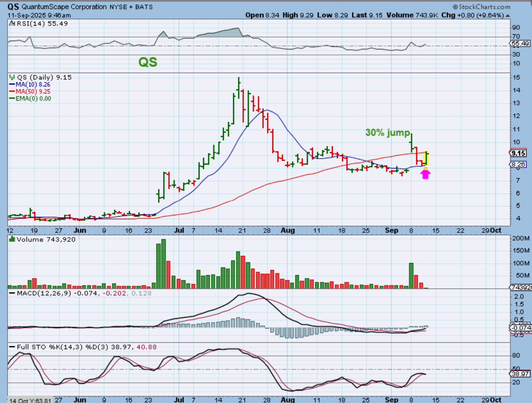Click the MA(10) 8.26 legend text

(x=34, y=85)
